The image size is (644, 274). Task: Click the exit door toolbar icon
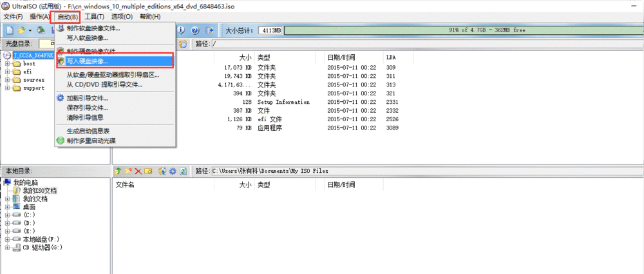tap(210, 30)
